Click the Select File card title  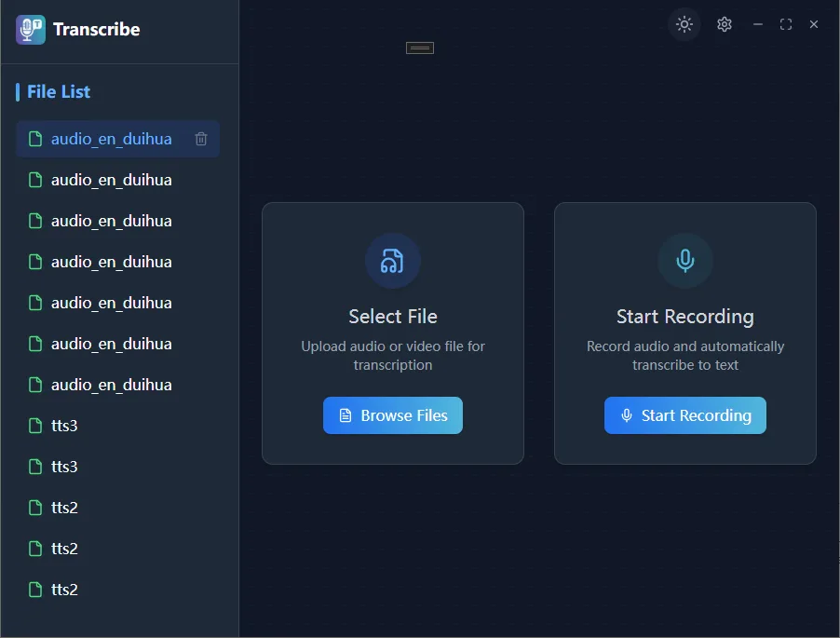(x=393, y=317)
